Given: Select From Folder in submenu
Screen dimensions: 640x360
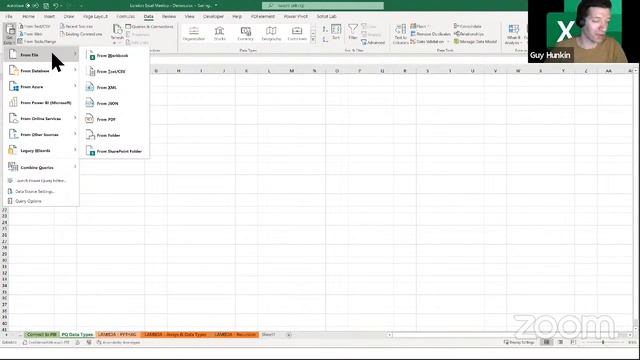Looking at the screenshot, I should [114, 135].
